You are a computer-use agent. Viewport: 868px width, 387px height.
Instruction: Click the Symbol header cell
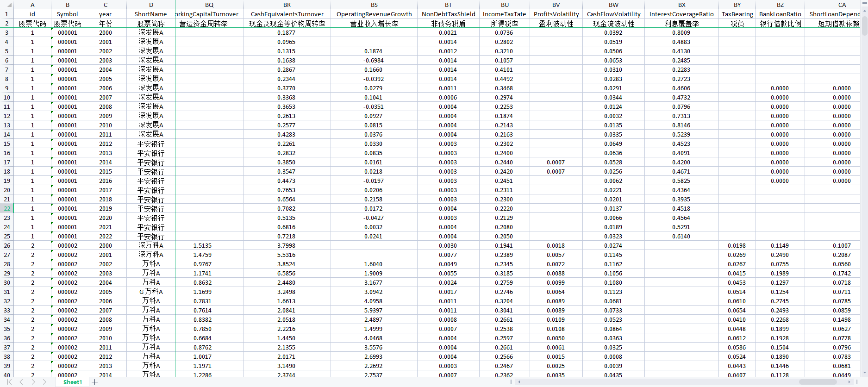[68, 14]
